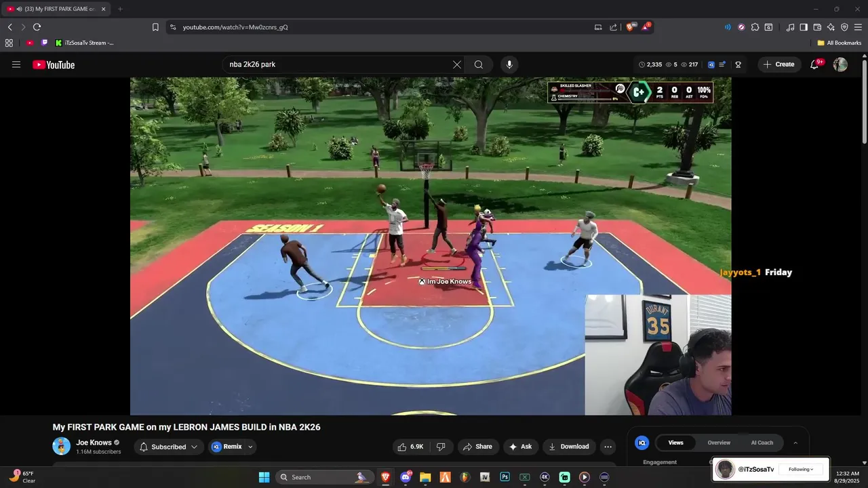Open Photoshop from the taskbar
The width and height of the screenshot is (868, 488).
(505, 477)
